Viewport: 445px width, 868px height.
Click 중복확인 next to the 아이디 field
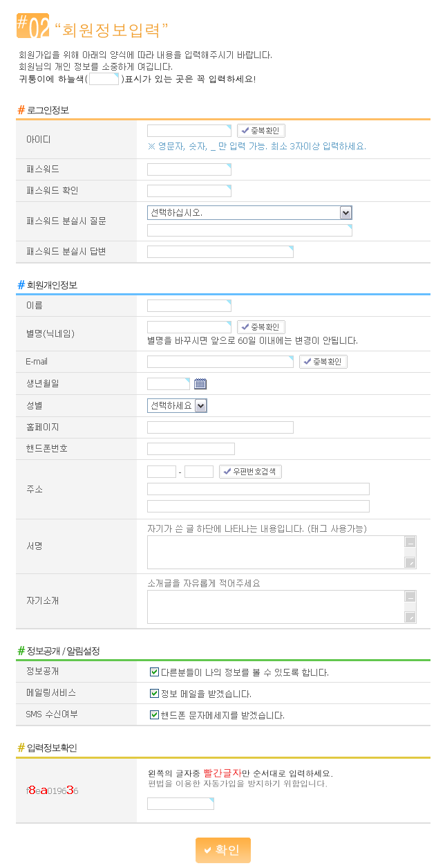coord(261,131)
